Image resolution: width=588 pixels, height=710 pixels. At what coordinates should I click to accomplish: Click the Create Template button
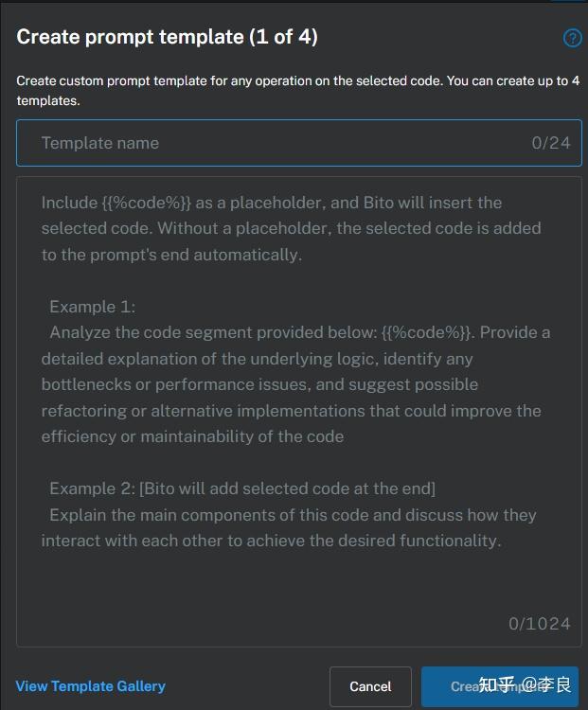[x=498, y=686]
